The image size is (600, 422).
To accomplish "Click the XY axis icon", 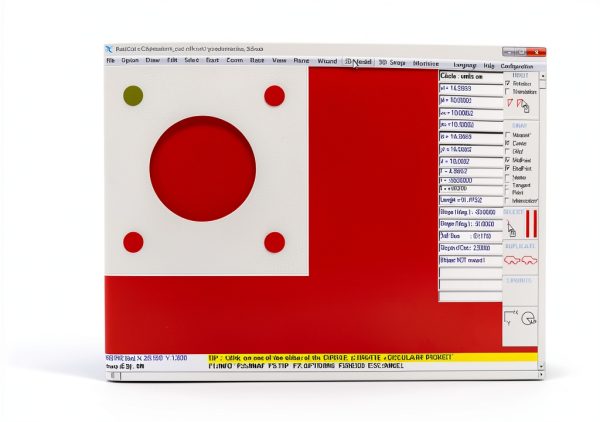I will click(x=510, y=318).
